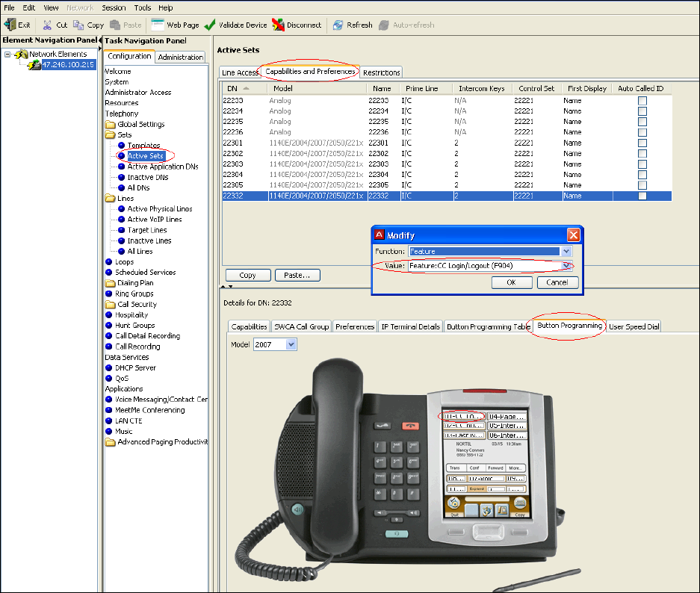Click the Disconnect toolbar icon
Screen dimensions: 700x593
(x=278, y=25)
